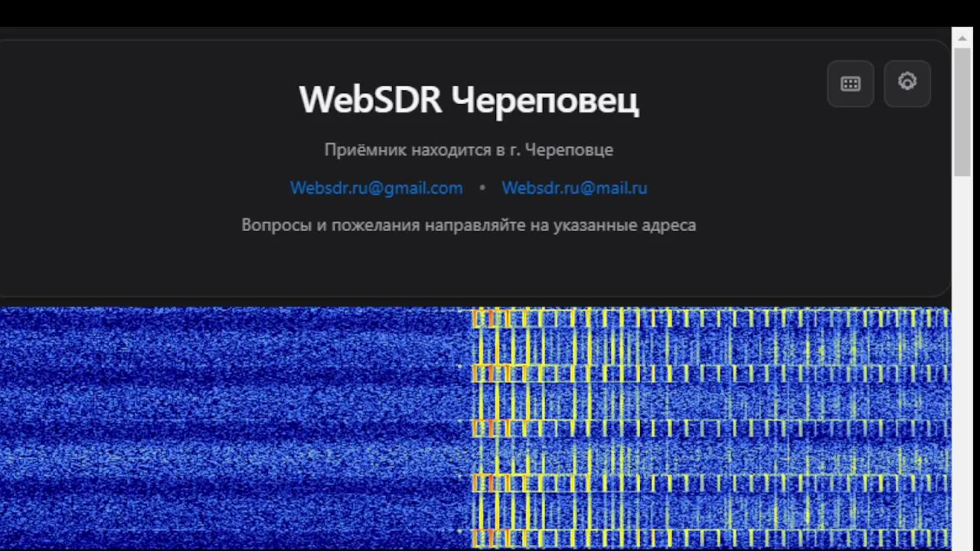The width and height of the screenshot is (980, 551).
Task: Click the scrollbar up arrow
Action: click(x=962, y=37)
